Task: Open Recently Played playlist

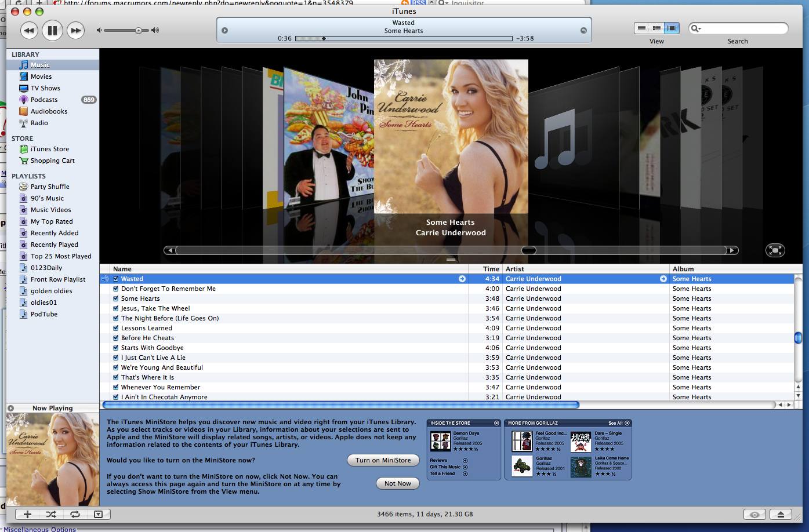Action: [53, 245]
